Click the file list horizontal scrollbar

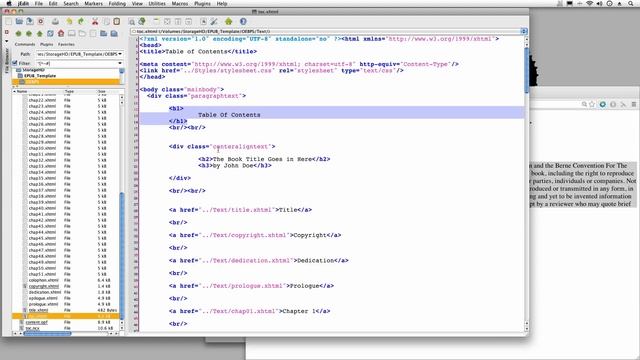[x=47, y=333]
